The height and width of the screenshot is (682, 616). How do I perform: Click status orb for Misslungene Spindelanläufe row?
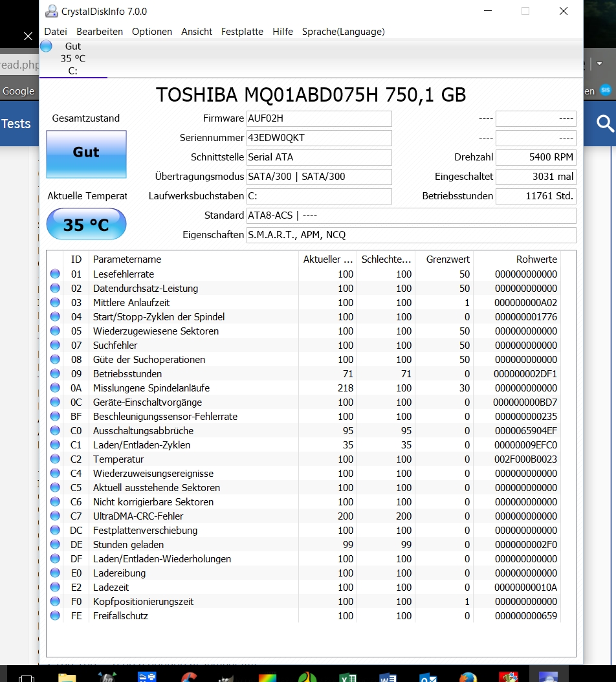(x=55, y=388)
